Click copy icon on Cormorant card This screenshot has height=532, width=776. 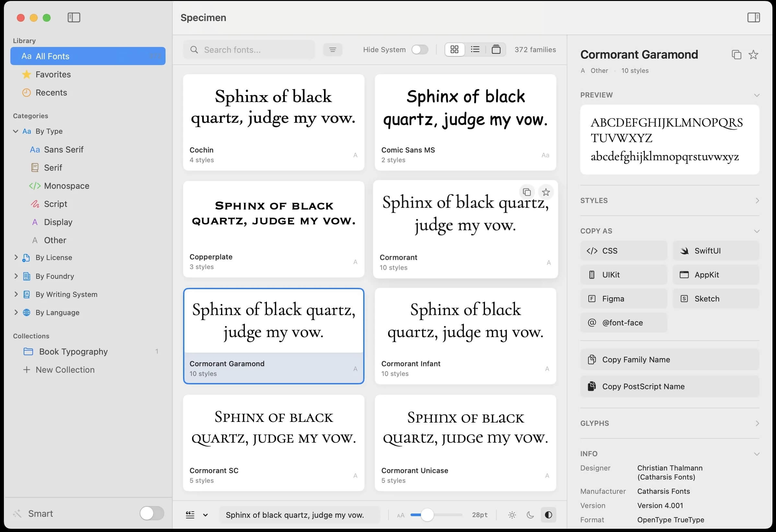click(527, 192)
